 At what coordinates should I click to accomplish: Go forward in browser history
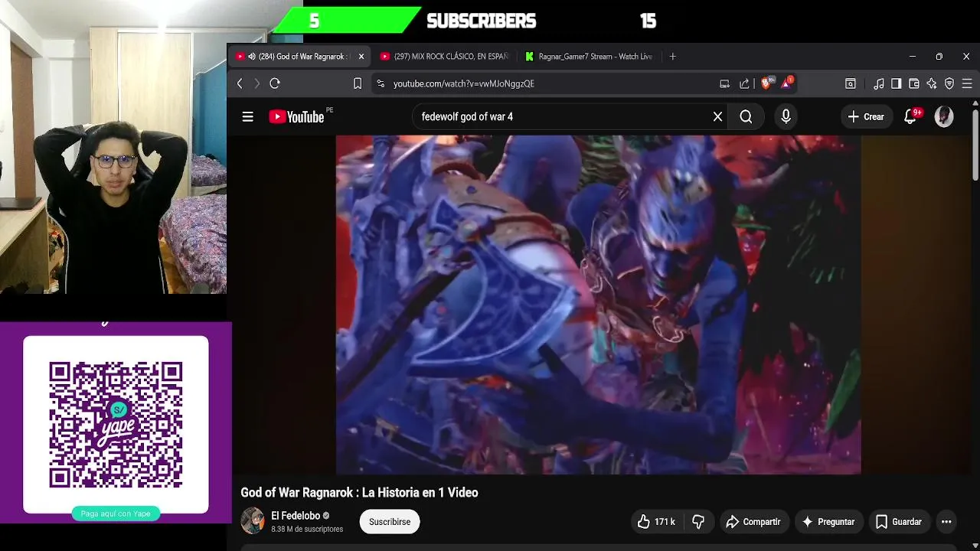click(257, 83)
